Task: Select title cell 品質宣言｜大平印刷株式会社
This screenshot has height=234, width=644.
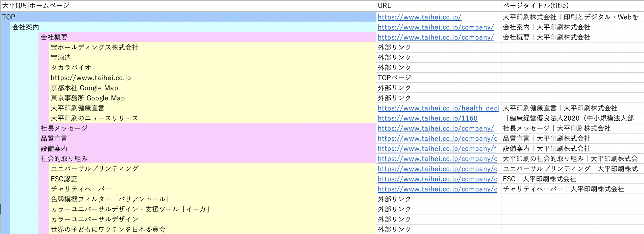Action: pos(572,138)
